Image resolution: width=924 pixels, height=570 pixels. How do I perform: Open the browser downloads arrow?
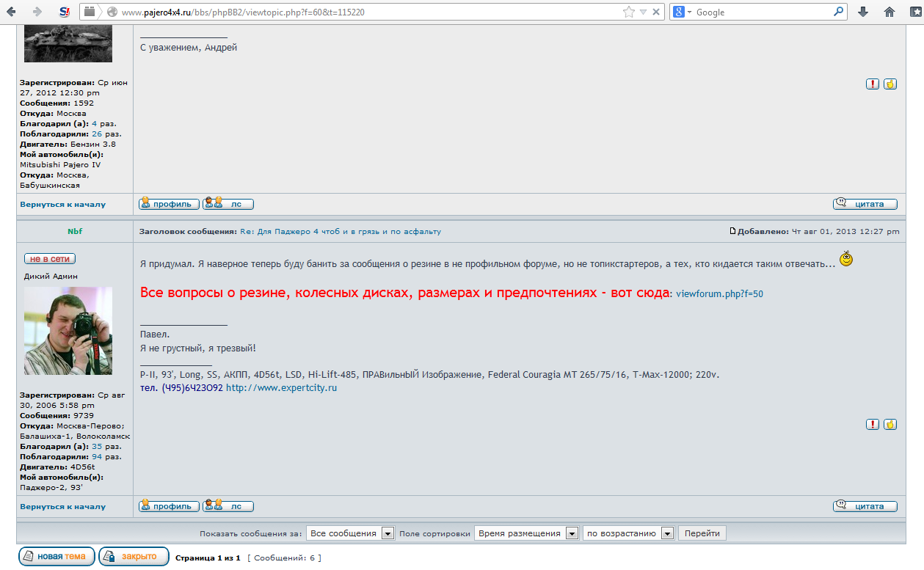[863, 12]
